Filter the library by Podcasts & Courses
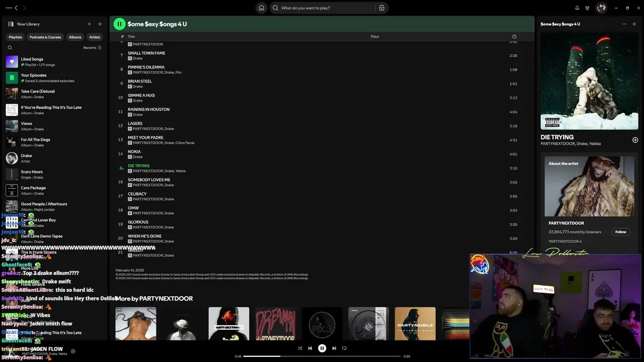Viewport: 644px width, 362px height. click(x=45, y=37)
